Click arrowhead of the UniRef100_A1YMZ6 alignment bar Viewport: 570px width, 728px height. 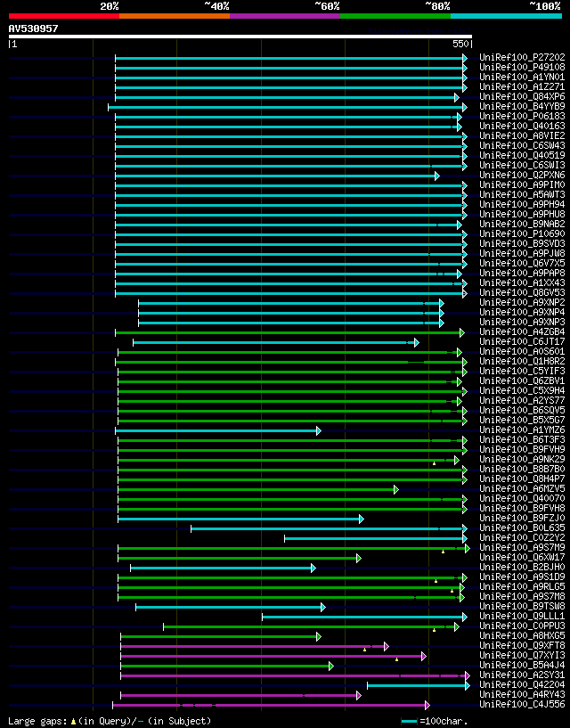[x=319, y=430]
